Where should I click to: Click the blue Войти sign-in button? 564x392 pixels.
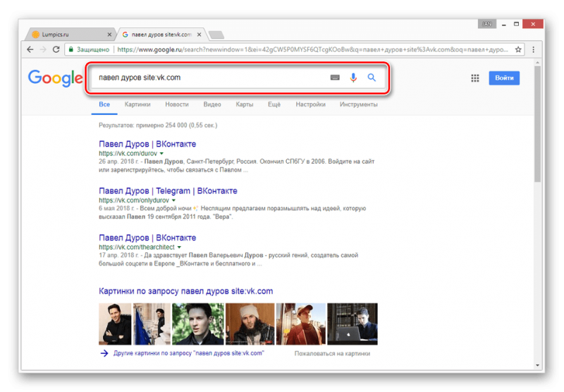click(x=504, y=78)
